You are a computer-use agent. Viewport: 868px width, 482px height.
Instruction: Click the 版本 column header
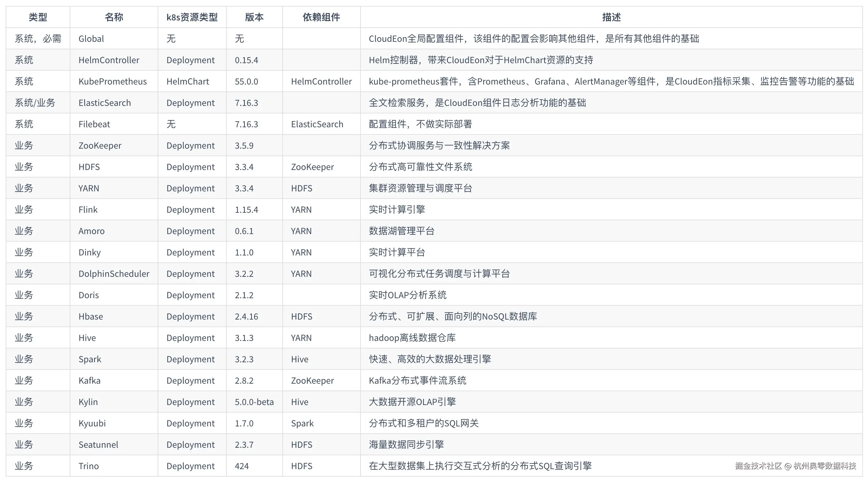pos(254,17)
